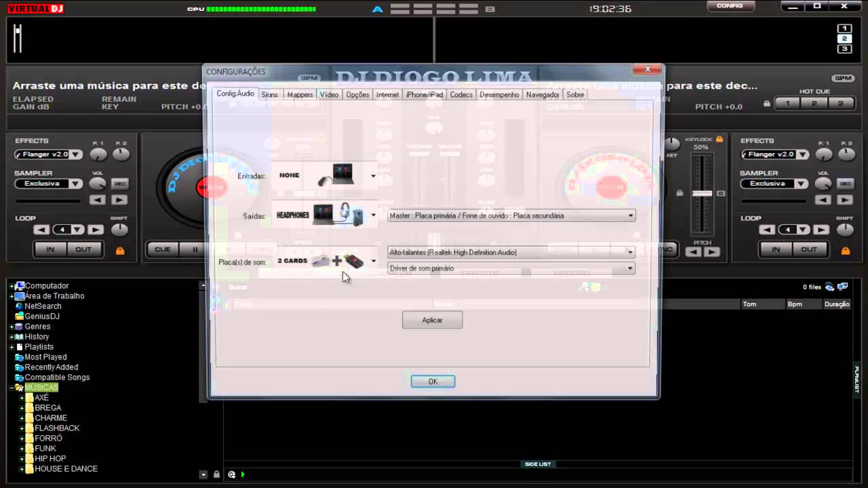Image resolution: width=868 pixels, height=488 pixels.
Task: Open the left deck Flanger v2.0 effects dropdown
Action: pyautogui.click(x=77, y=155)
